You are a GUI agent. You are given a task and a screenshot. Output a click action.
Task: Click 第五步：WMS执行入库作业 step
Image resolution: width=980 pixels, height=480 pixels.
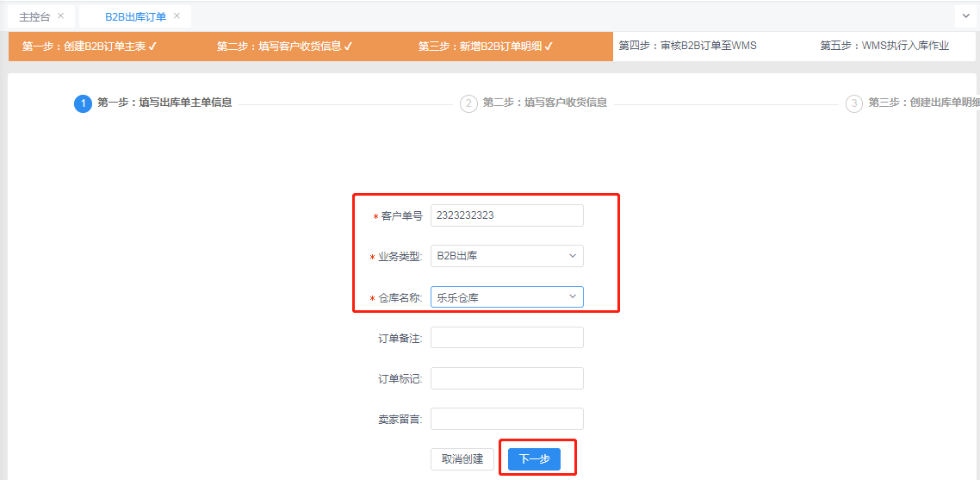884,46
